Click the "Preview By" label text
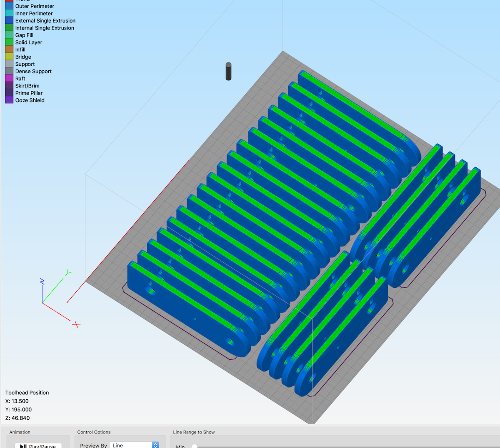500x448 pixels. [x=93, y=446]
